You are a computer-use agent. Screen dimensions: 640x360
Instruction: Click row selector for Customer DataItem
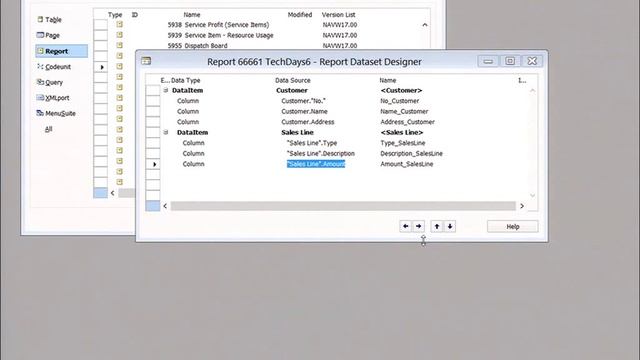[x=153, y=90]
